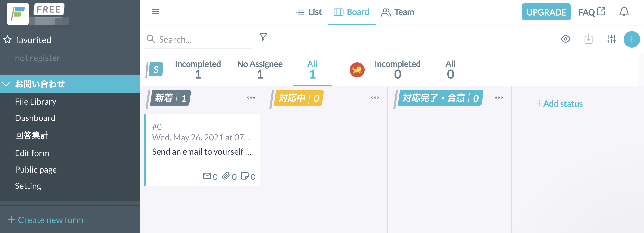Click the hamburger menu icon
The width and height of the screenshot is (644, 233).
[155, 11]
